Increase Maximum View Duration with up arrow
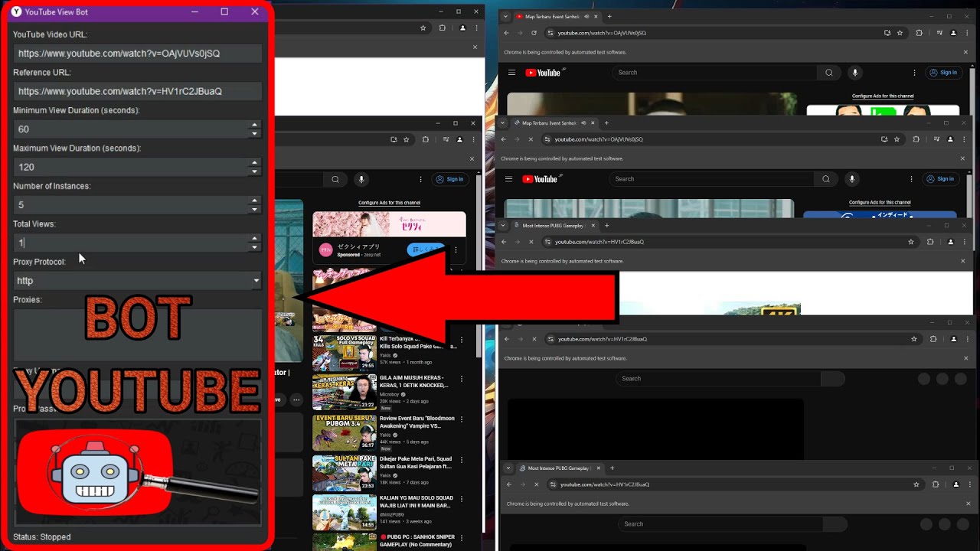Image resolution: width=980 pixels, height=551 pixels. point(255,163)
